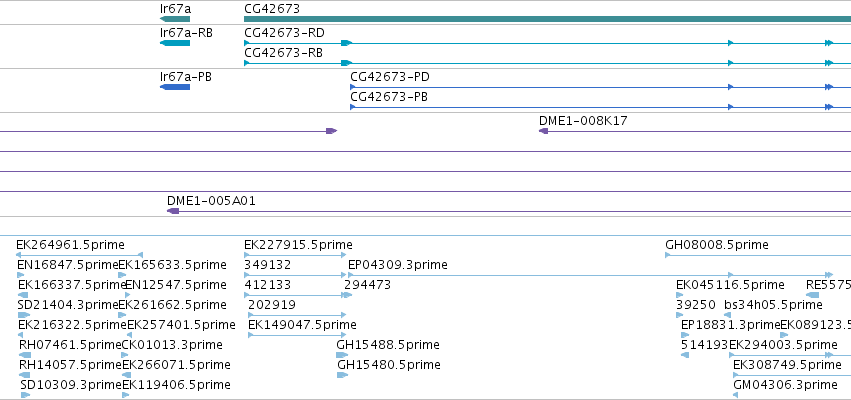
Task: Click the Ir67a-RB transcript arrow
Action: coord(175,43)
